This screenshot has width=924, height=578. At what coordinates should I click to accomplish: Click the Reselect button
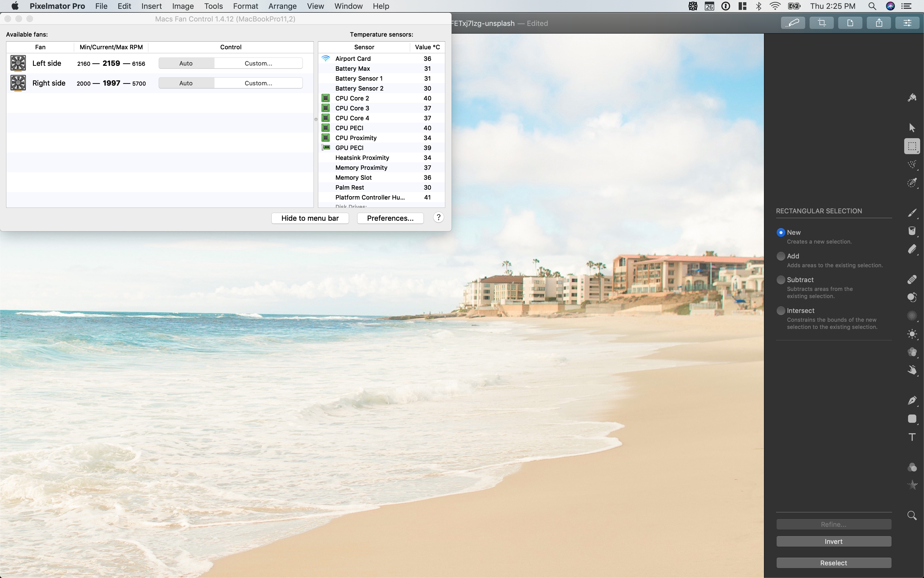834,563
